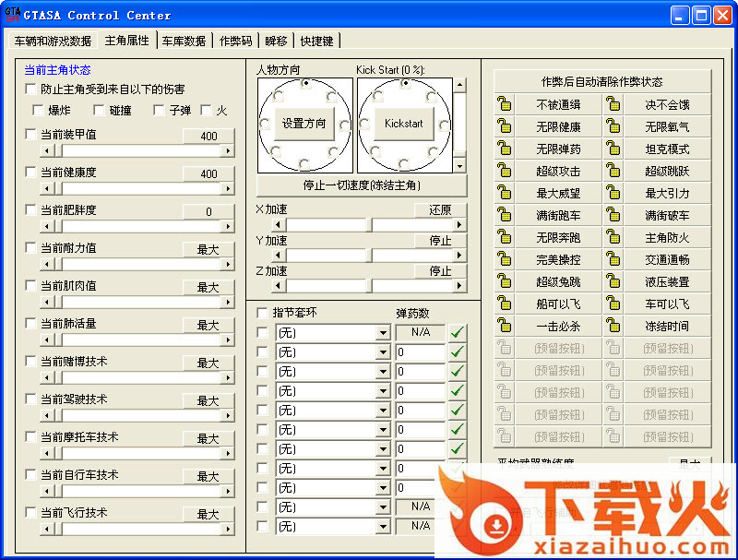Click lock icon beside 一击必杀
738x560 pixels.
click(x=505, y=325)
